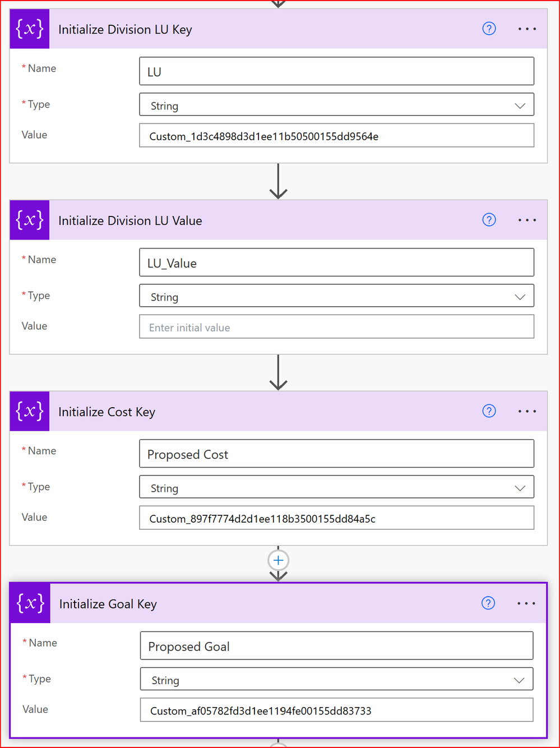This screenshot has height=748, width=560.
Task: Open help for Initialize Division LU Value
Action: [x=489, y=220]
